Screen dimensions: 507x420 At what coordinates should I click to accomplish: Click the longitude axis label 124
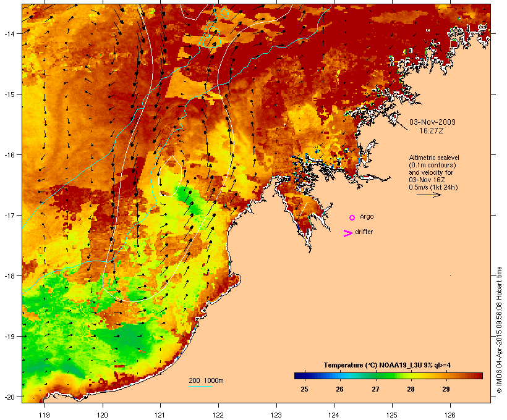click(334, 415)
